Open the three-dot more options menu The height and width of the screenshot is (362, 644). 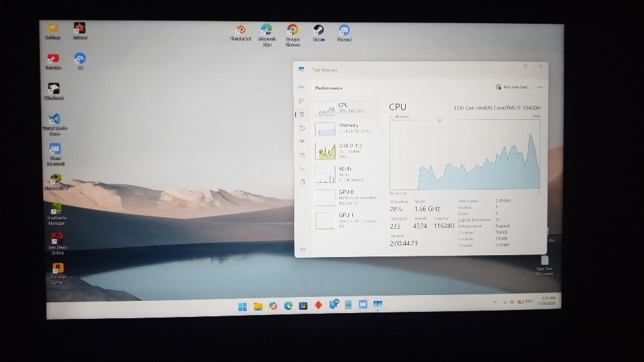pos(540,87)
